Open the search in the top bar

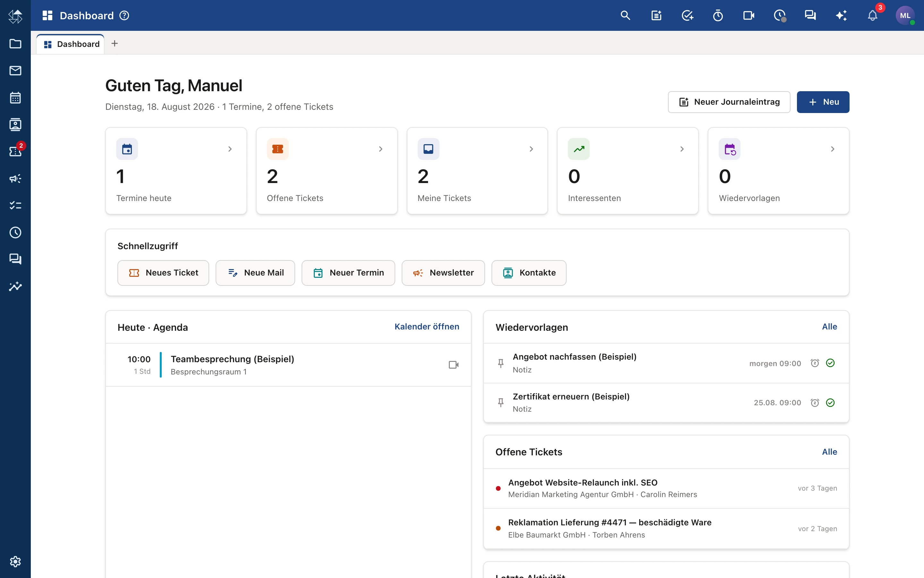pos(625,15)
